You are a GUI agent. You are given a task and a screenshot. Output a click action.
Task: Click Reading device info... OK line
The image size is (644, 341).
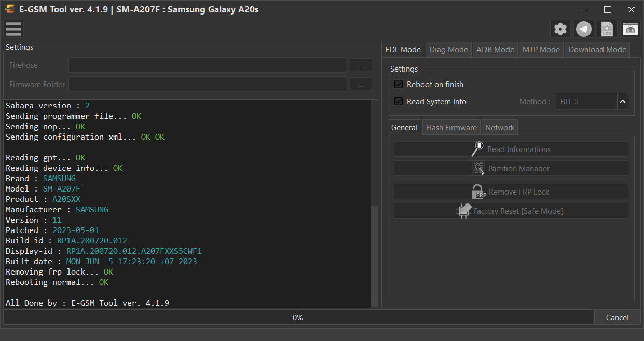64,168
